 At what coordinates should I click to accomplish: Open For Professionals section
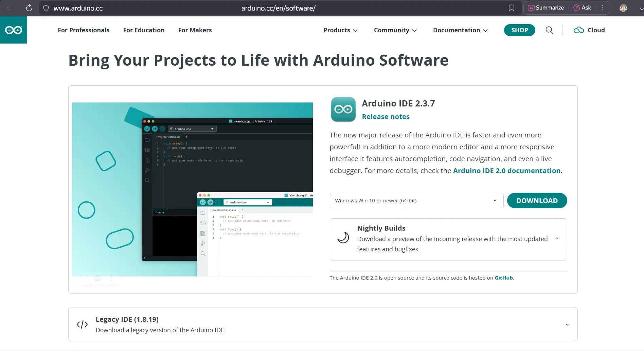84,30
